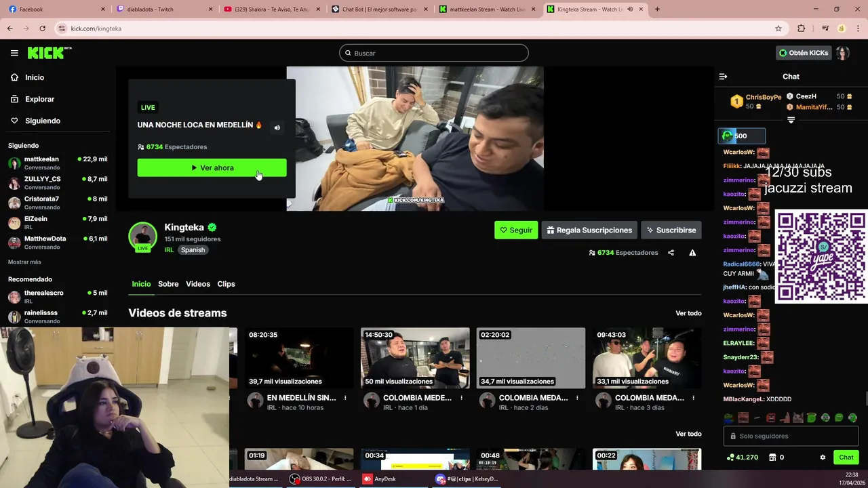
Task: Go to the Kick logo homepage
Action: point(50,53)
